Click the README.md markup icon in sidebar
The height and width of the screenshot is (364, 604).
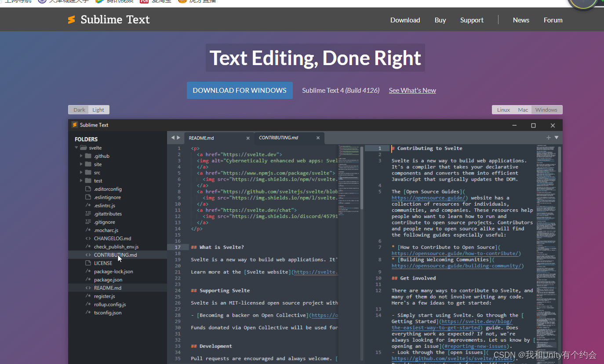88,288
